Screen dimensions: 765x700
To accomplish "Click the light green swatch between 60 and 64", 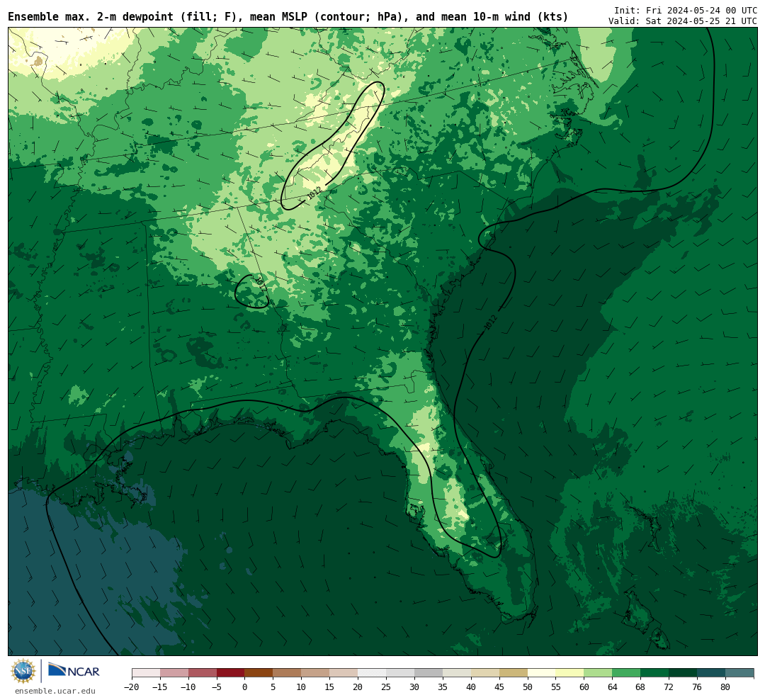I will point(599,673).
